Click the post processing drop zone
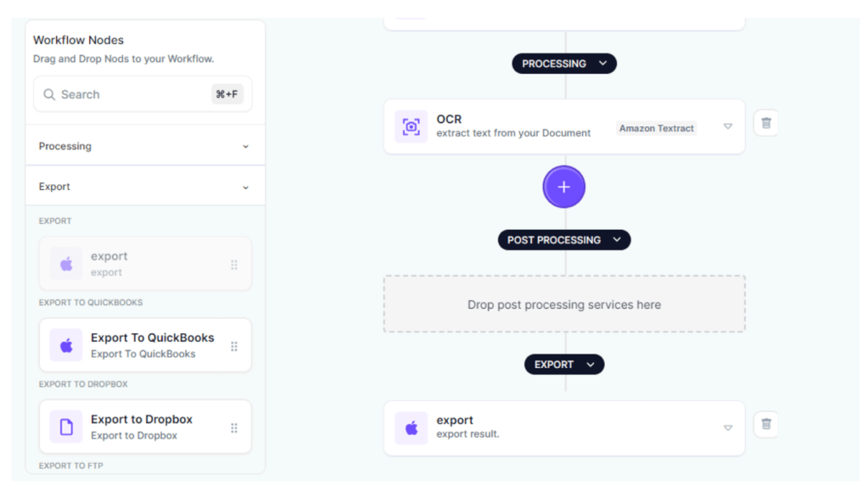Screen dimensions: 868x491 564,304
